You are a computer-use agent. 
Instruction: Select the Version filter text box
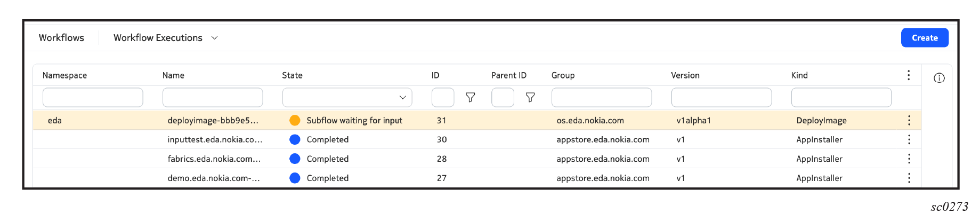coord(722,97)
